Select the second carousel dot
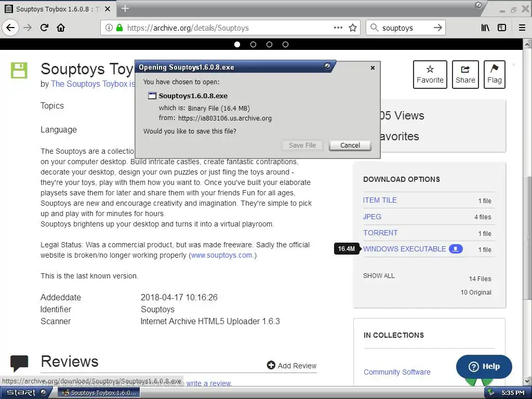The image size is (532, 399). 253,45
